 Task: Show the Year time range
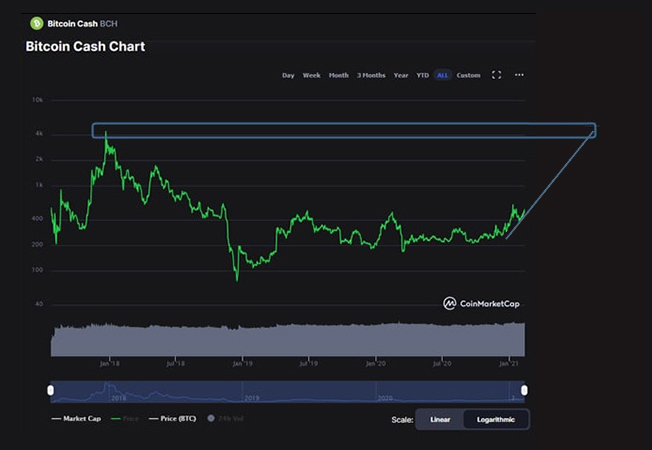pos(401,75)
